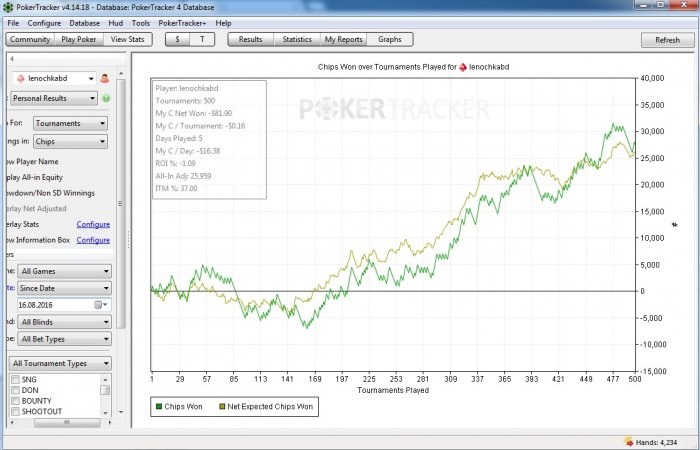Click the Refresh button

[x=667, y=40]
